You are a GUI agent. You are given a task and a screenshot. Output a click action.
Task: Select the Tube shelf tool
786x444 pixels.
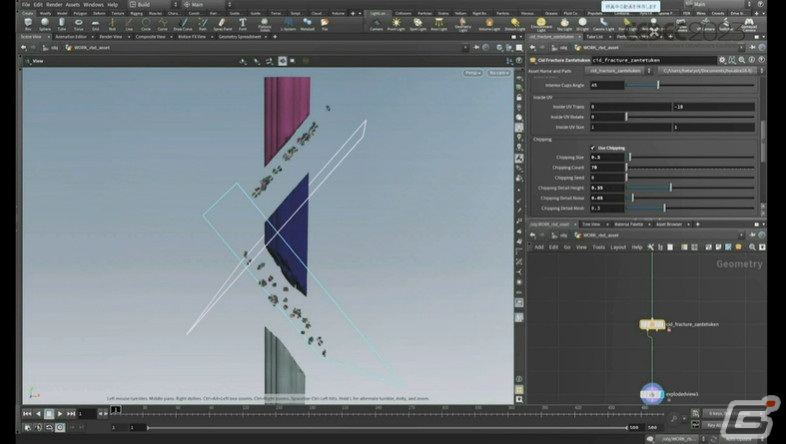click(x=62, y=24)
